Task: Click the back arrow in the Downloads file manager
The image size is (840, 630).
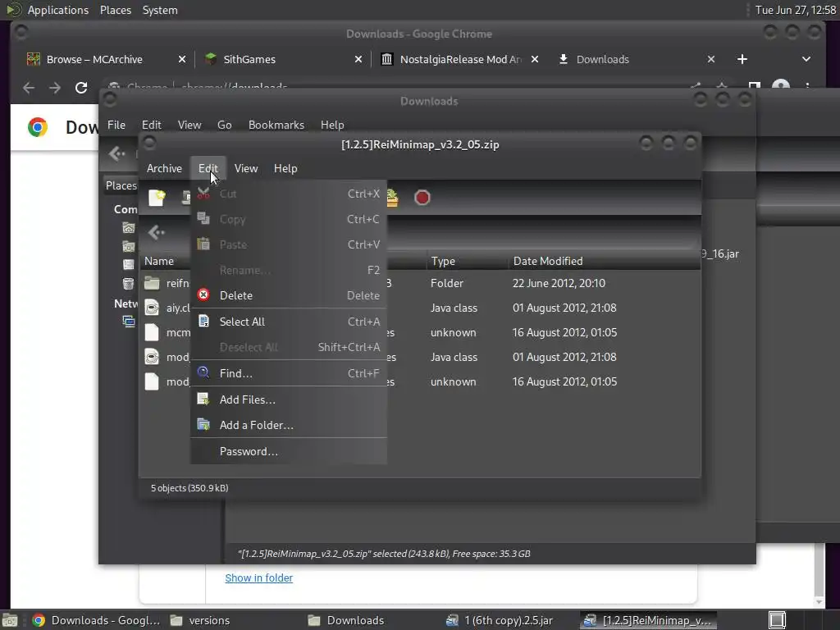Action: click(x=116, y=153)
